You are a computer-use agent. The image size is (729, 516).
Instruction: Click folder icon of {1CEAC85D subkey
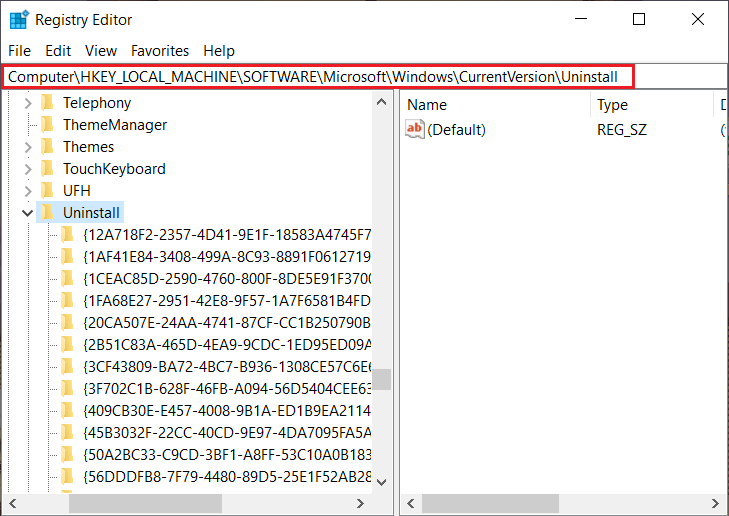pyautogui.click(x=67, y=278)
